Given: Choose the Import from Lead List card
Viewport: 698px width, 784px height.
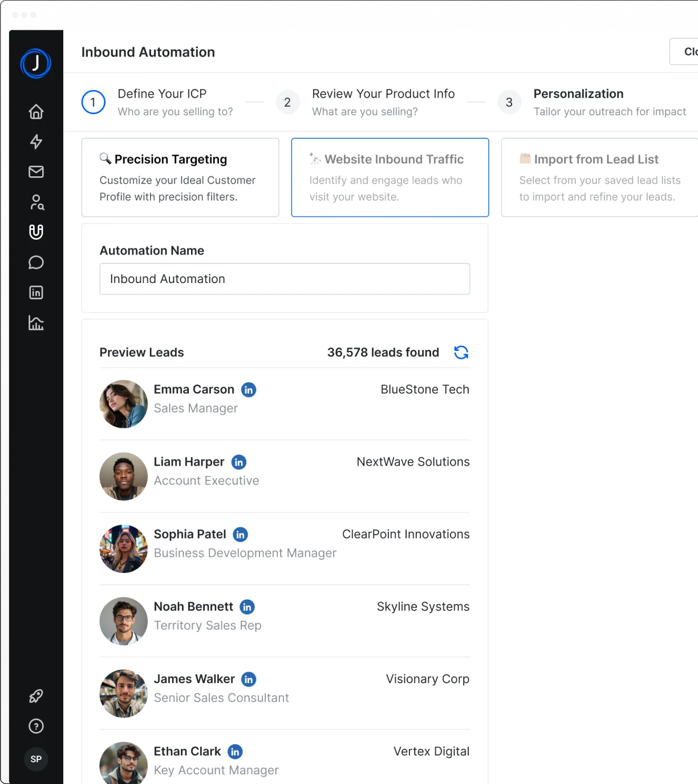Looking at the screenshot, I should 599,177.
